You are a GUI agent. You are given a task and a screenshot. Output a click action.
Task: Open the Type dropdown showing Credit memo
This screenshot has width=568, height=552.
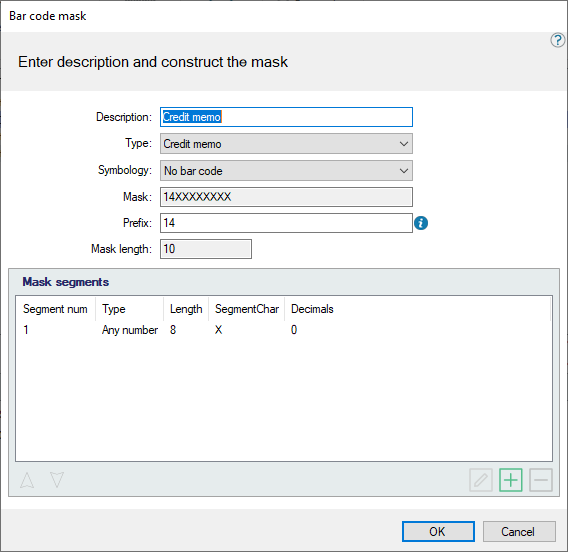click(x=286, y=144)
